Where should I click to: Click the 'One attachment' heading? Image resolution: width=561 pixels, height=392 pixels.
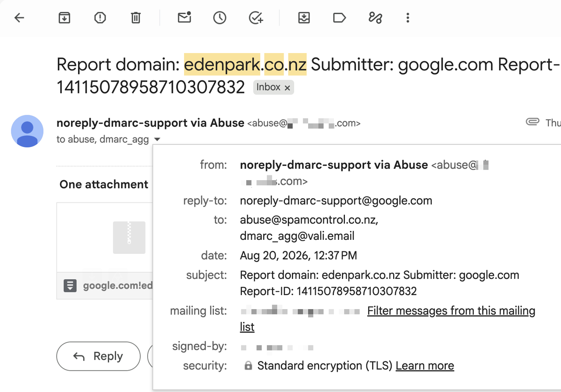[x=104, y=184]
